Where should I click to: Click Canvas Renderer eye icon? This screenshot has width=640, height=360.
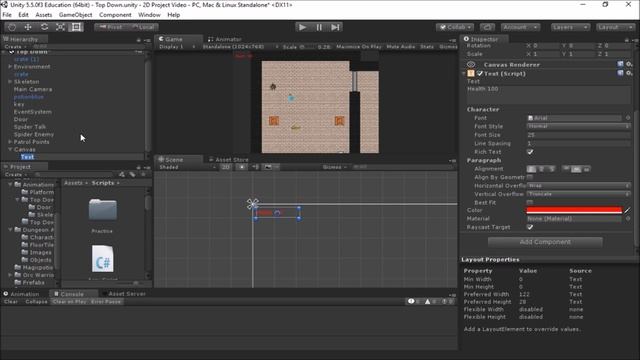(x=471, y=64)
